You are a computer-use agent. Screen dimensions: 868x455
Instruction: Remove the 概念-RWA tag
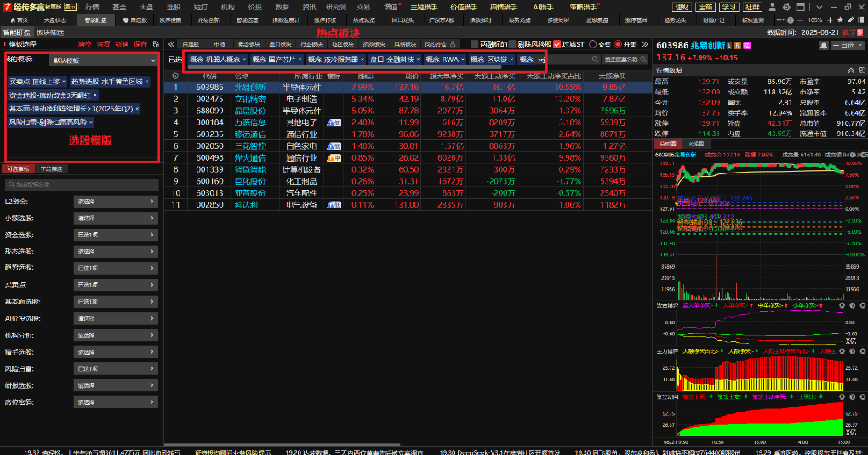tap(463, 60)
